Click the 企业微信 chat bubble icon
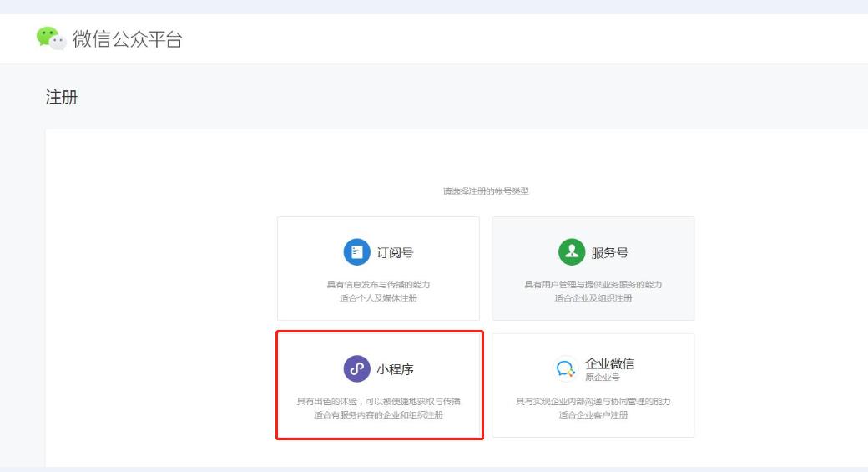 [x=565, y=369]
